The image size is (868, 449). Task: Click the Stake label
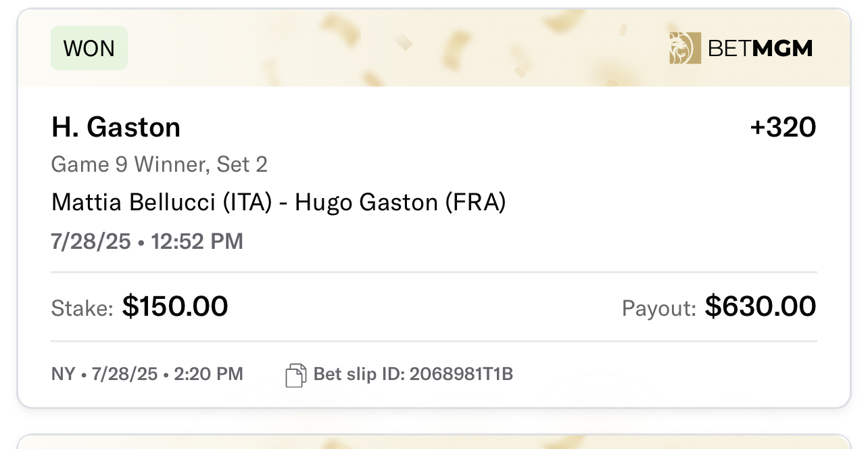82,309
